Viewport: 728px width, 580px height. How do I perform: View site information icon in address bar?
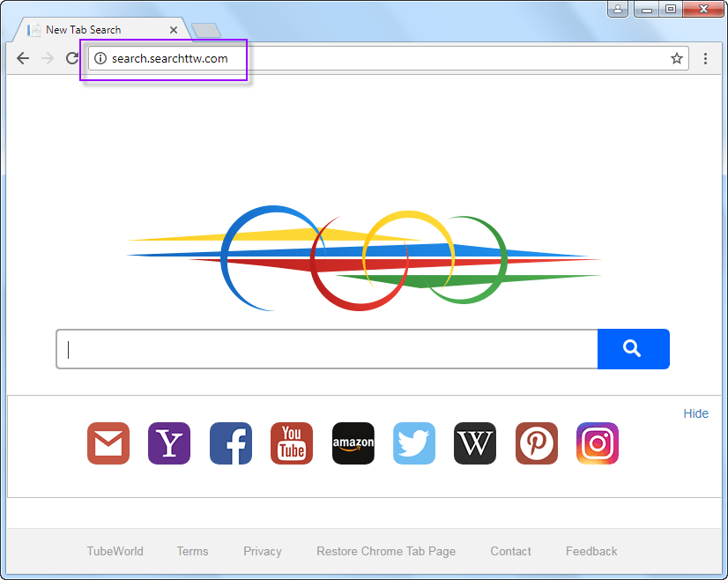(x=100, y=58)
